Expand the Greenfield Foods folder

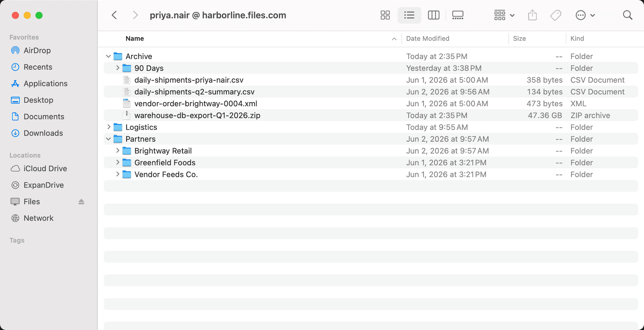118,162
